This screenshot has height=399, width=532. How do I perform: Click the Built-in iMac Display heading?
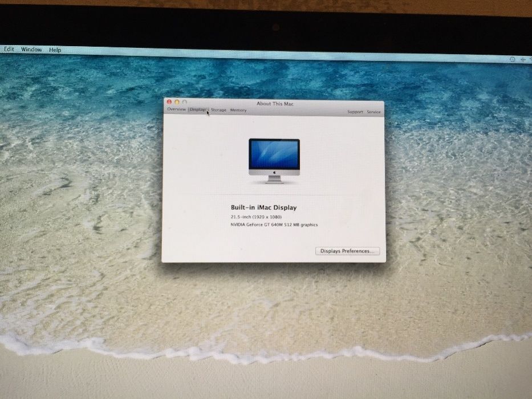(263, 207)
